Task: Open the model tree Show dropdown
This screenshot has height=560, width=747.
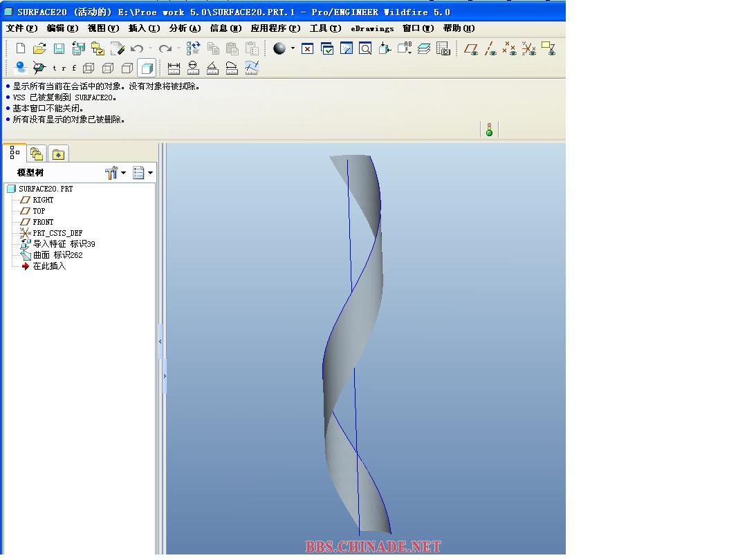Action: tap(142, 173)
